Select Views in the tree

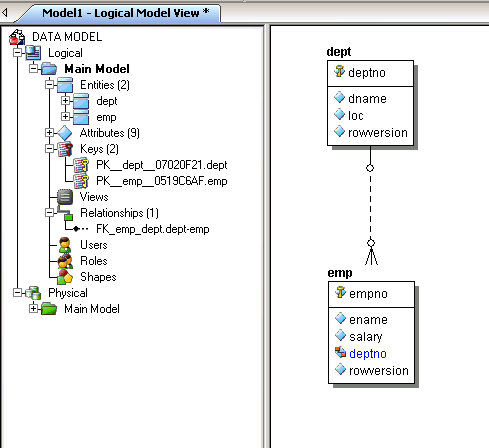[x=94, y=197]
